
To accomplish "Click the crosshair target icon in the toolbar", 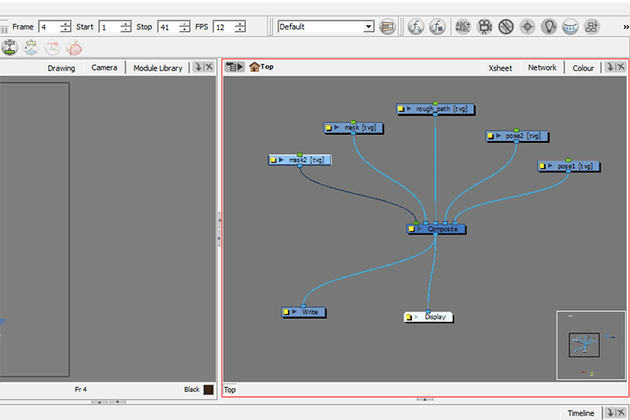I will (528, 26).
